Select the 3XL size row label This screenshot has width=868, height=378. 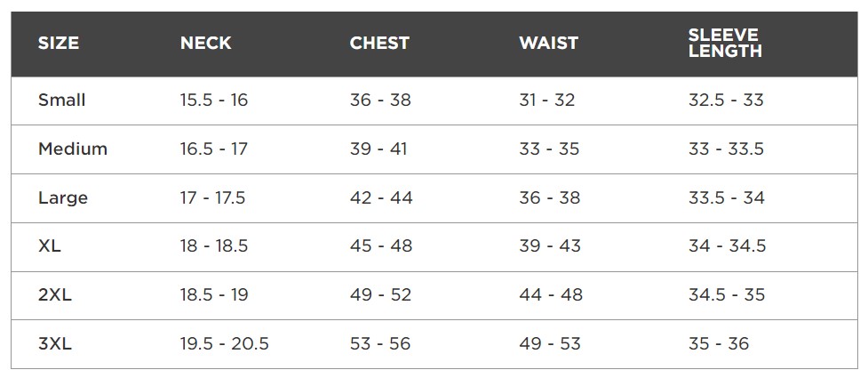coord(55,344)
